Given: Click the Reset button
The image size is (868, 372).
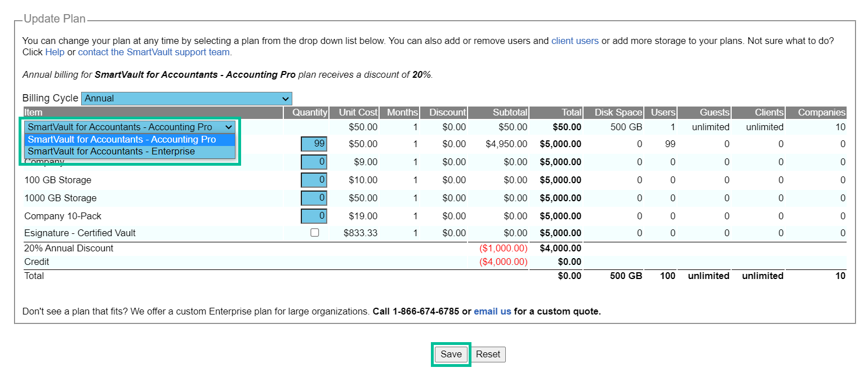Looking at the screenshot, I should [488, 354].
